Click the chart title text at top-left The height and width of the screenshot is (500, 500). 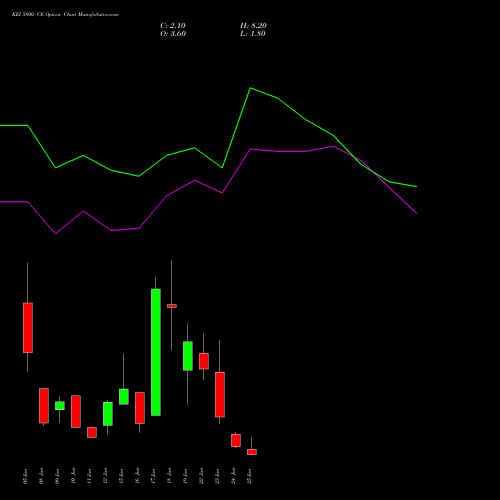pyautogui.click(x=65, y=15)
